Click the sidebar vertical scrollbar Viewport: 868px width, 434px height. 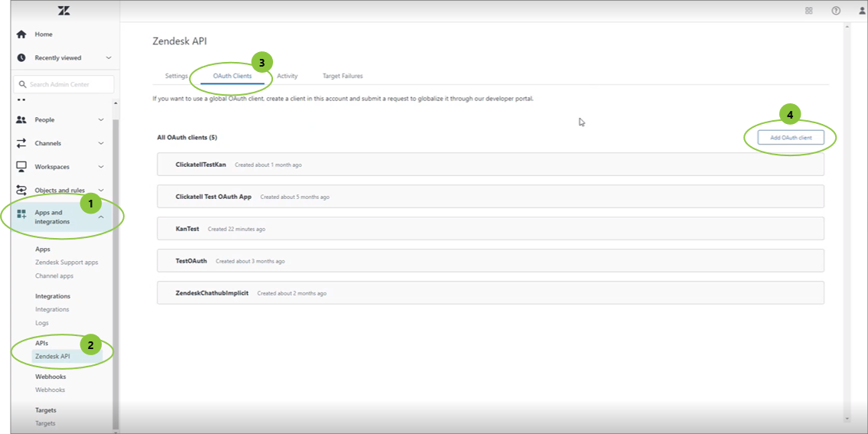coord(115,268)
